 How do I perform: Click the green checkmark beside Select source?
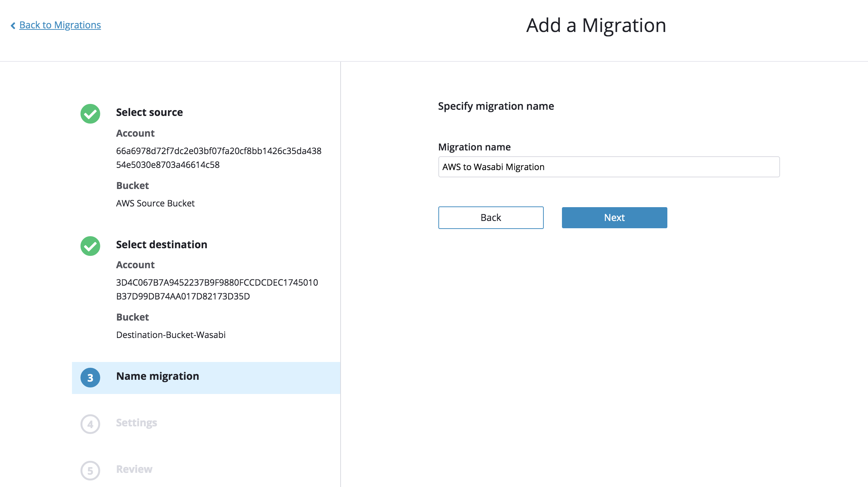coord(90,114)
